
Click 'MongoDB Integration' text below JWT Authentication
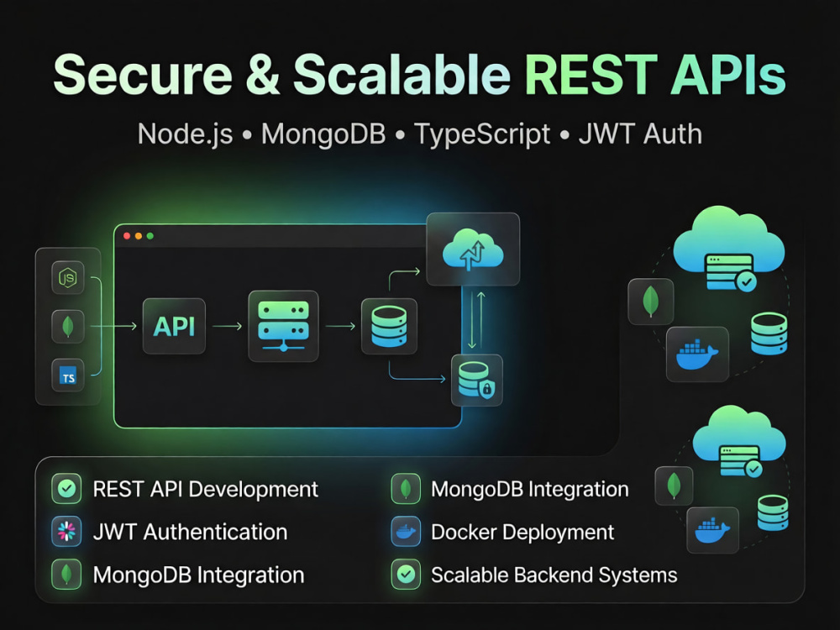pyautogui.click(x=199, y=575)
